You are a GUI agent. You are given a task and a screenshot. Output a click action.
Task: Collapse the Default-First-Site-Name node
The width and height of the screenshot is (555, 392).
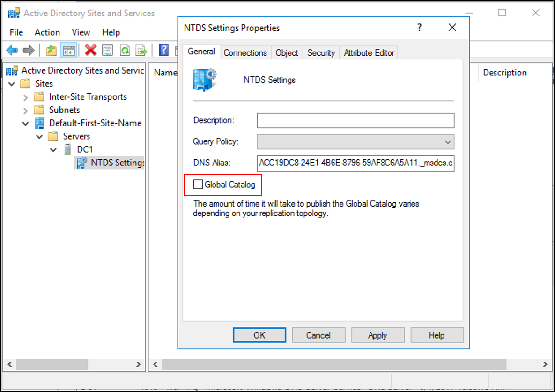[x=26, y=124]
